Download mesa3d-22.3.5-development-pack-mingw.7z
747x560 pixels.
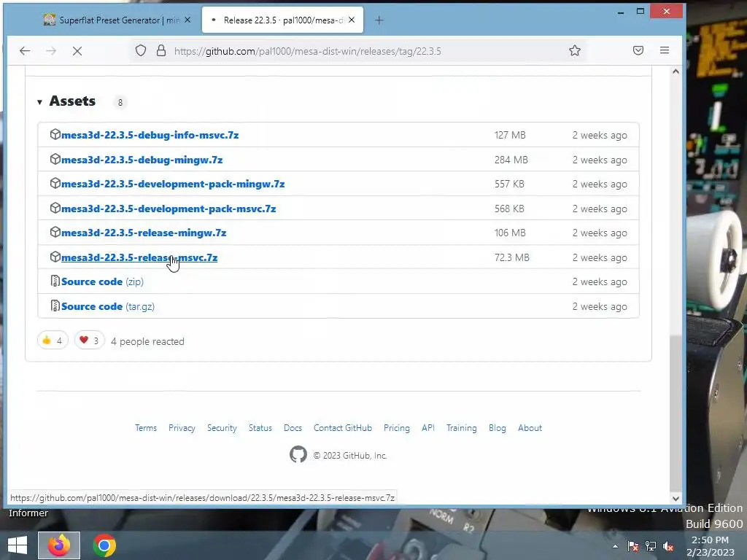coord(172,184)
